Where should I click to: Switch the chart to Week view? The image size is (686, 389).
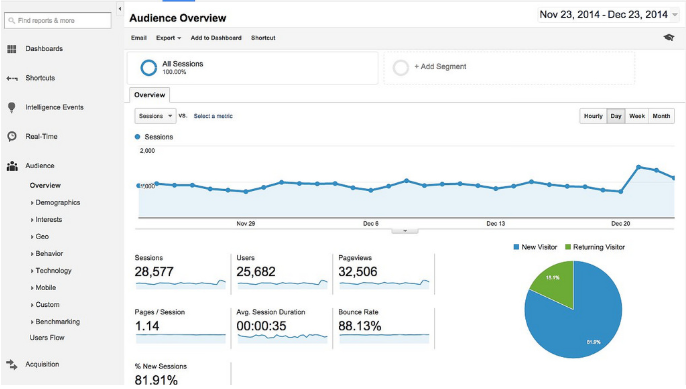tap(637, 116)
